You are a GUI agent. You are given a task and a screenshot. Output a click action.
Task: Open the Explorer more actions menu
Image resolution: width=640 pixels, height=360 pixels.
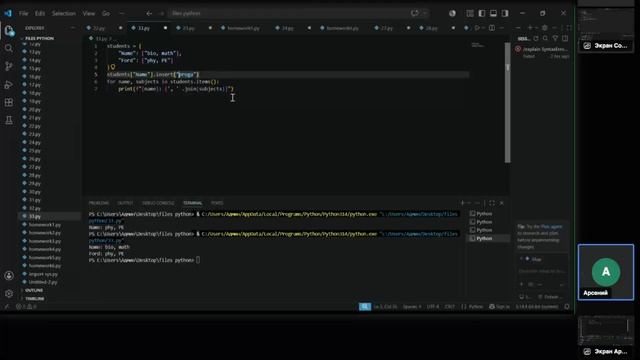point(73,28)
